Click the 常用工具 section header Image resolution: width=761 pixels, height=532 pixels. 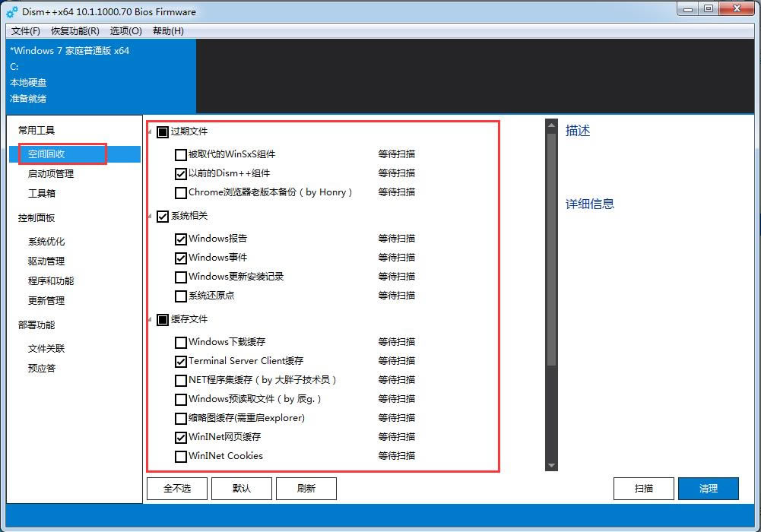tap(36, 131)
